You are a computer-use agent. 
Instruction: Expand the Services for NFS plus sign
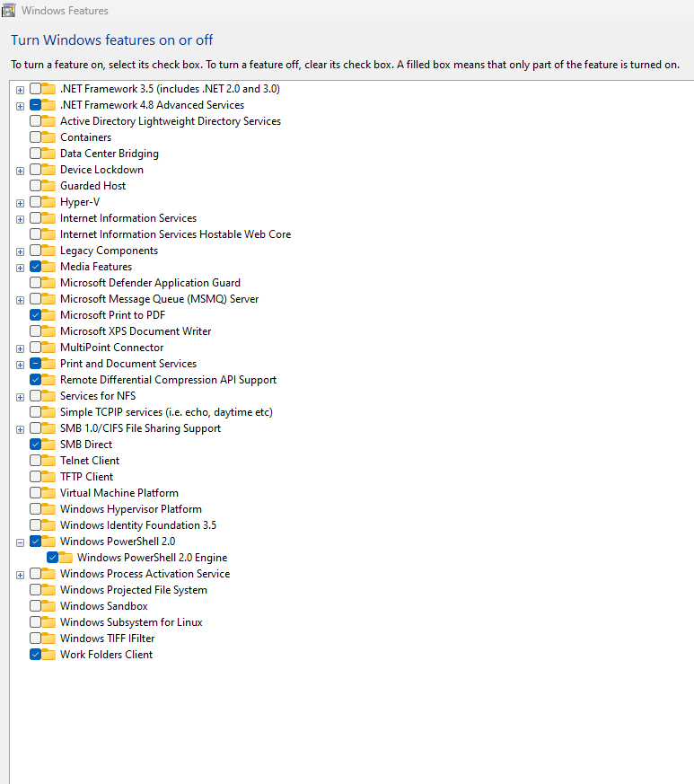(20, 397)
